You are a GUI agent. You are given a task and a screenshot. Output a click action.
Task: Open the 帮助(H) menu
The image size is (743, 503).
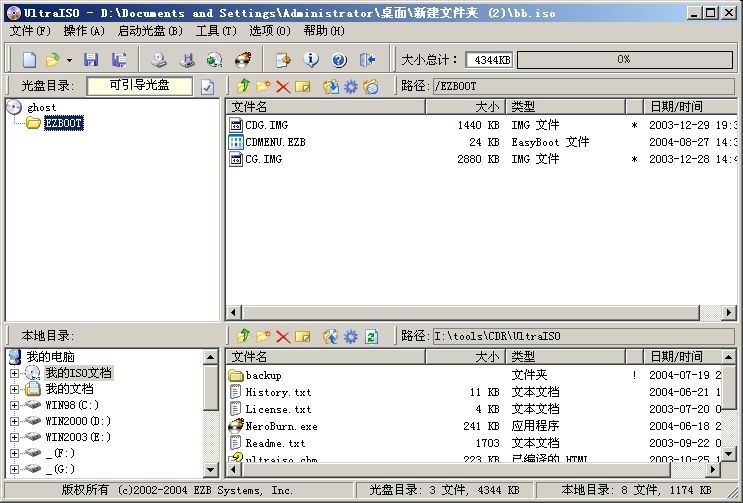tap(324, 31)
